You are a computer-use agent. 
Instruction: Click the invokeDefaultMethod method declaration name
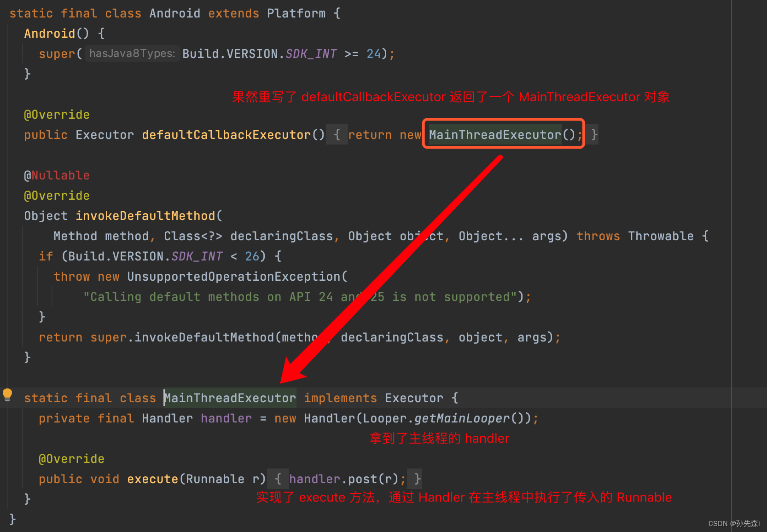[145, 216]
